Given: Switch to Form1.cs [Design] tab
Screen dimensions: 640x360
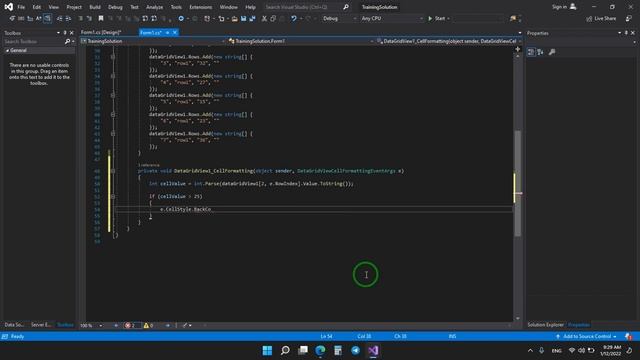Looking at the screenshot, I should point(101,32).
